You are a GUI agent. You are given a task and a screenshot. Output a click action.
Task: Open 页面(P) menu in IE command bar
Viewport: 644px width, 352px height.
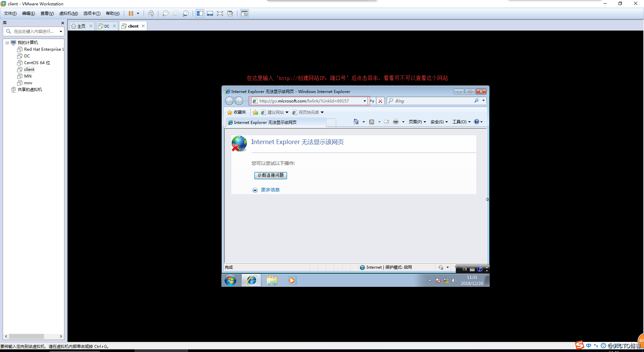pyautogui.click(x=417, y=122)
